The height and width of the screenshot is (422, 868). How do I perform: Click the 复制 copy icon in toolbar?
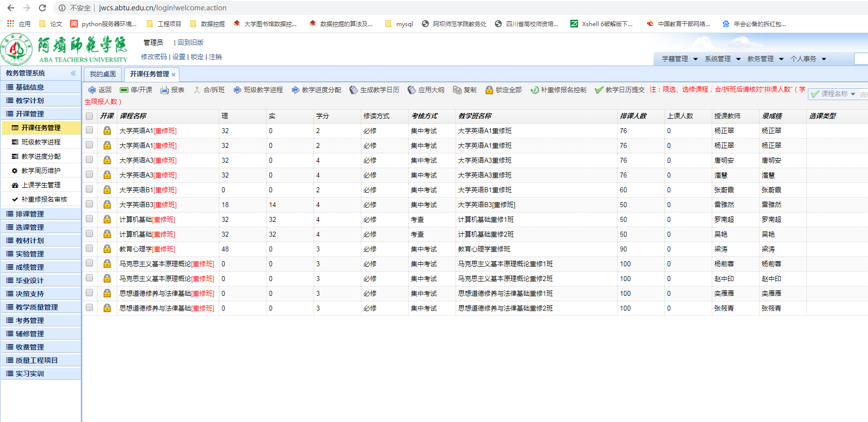(x=457, y=90)
